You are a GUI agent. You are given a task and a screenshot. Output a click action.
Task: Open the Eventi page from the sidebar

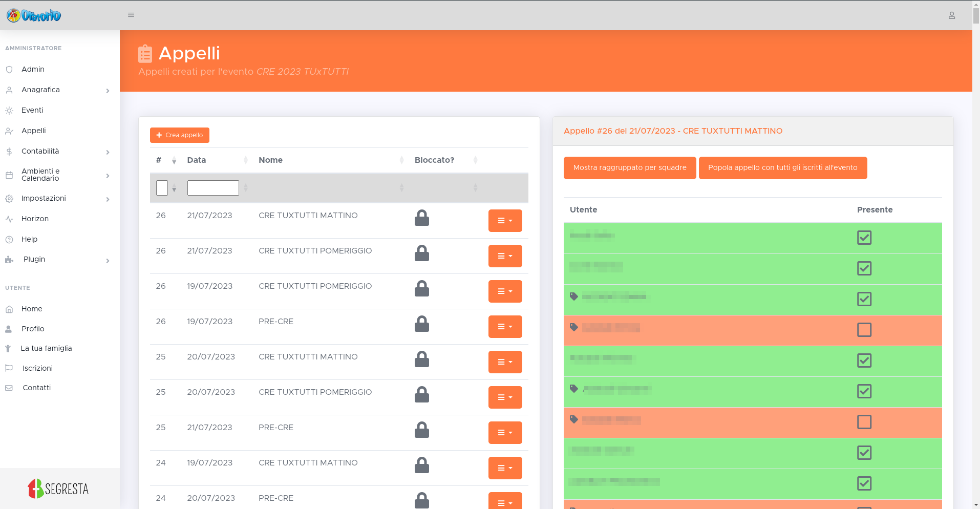tap(32, 110)
